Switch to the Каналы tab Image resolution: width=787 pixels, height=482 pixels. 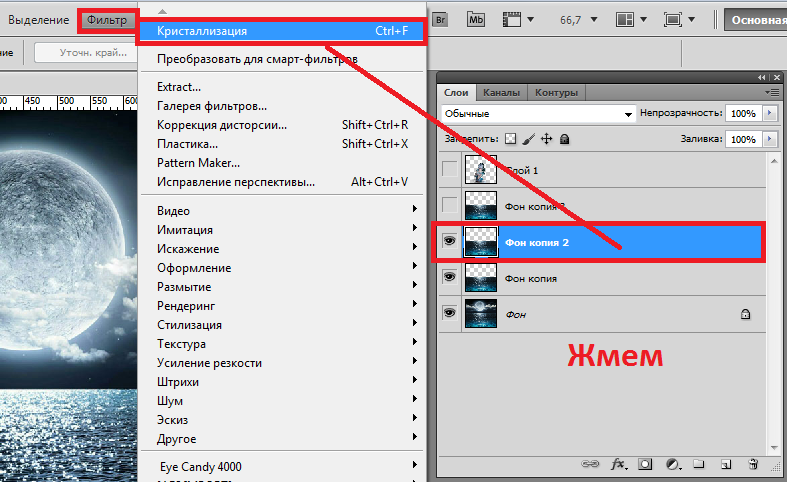tap(501, 93)
